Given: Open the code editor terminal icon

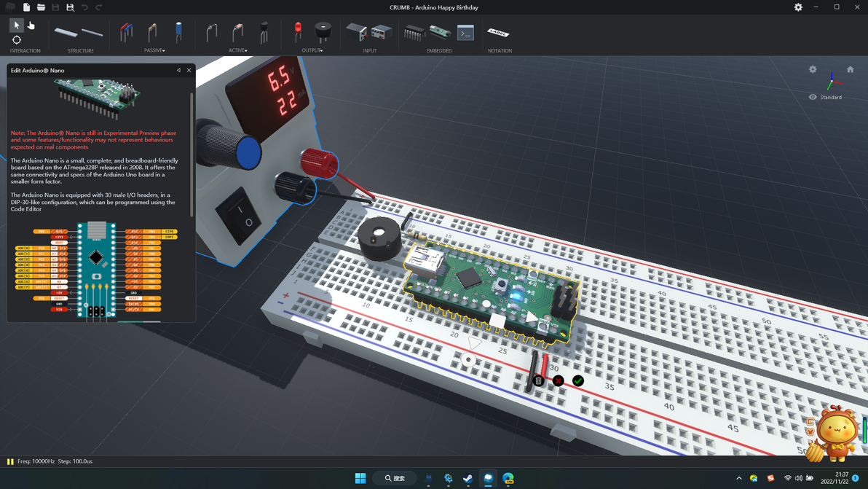Looking at the screenshot, I should tap(465, 33).
